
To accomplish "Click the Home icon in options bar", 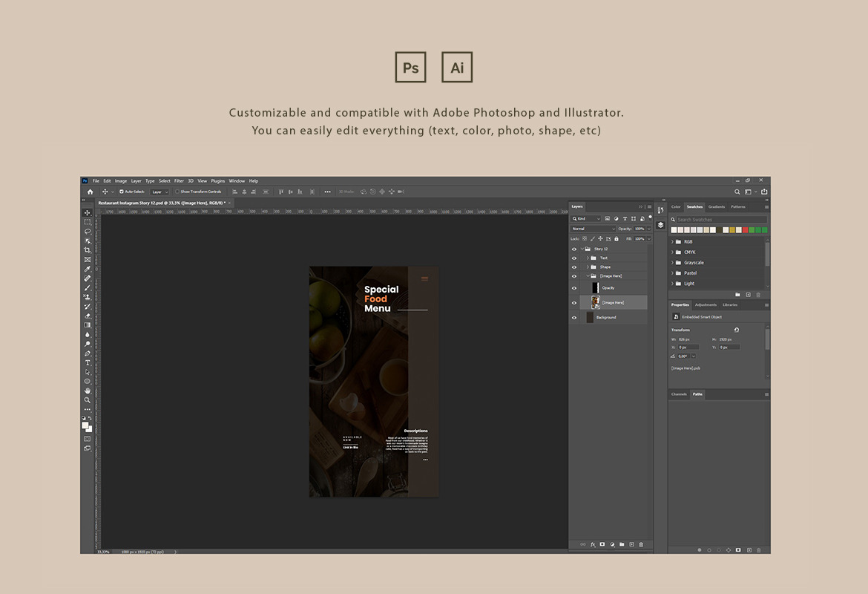I will pyautogui.click(x=91, y=192).
